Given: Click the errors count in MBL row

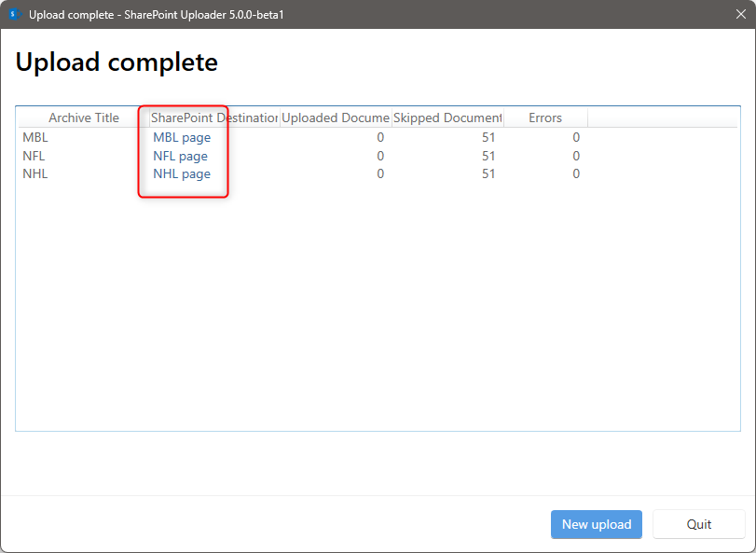Looking at the screenshot, I should coord(576,137).
